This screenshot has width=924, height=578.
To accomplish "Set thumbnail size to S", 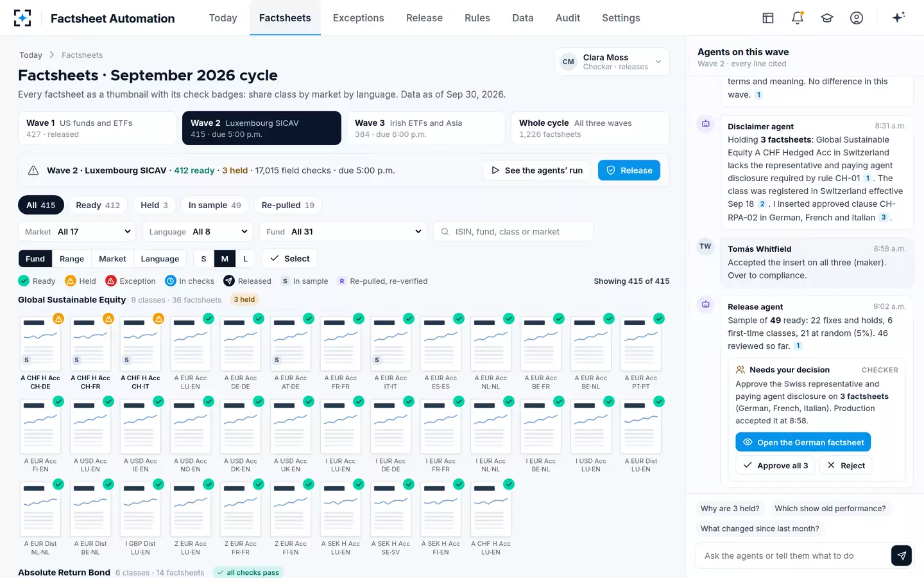I will tap(204, 259).
